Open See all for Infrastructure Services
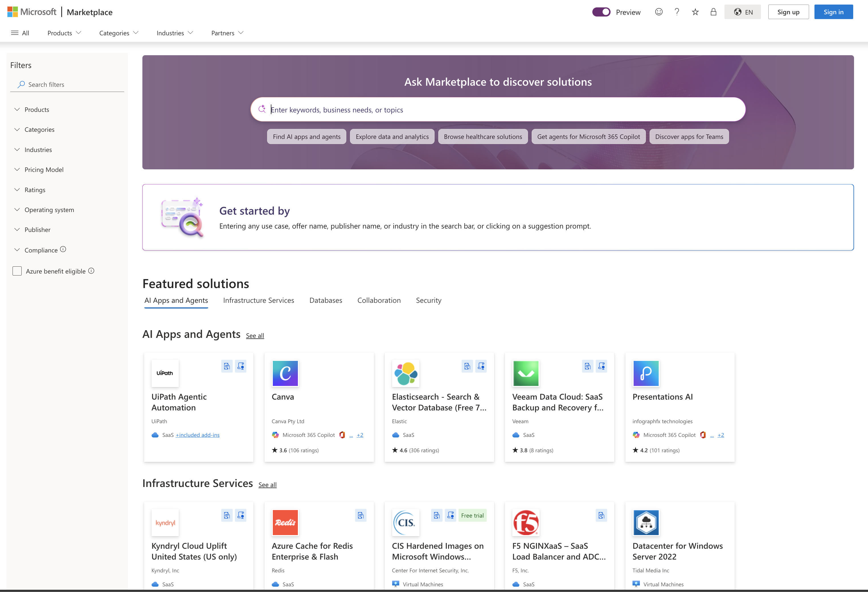 pyautogui.click(x=267, y=485)
